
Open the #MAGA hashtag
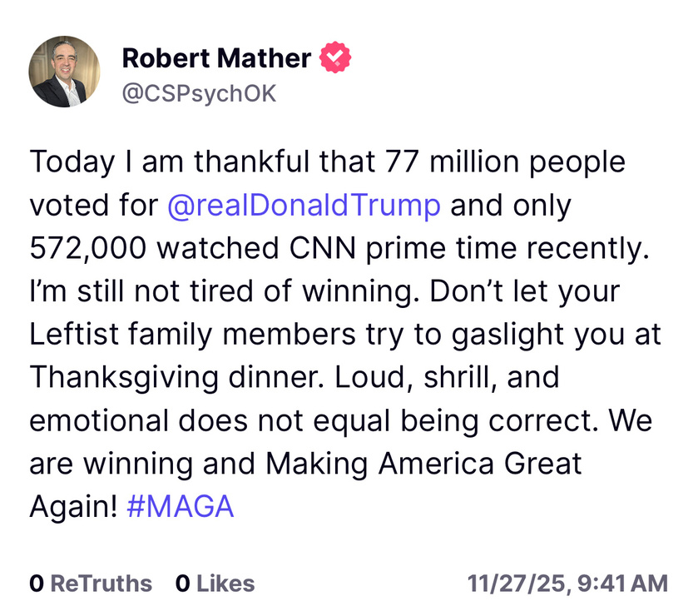click(x=181, y=506)
